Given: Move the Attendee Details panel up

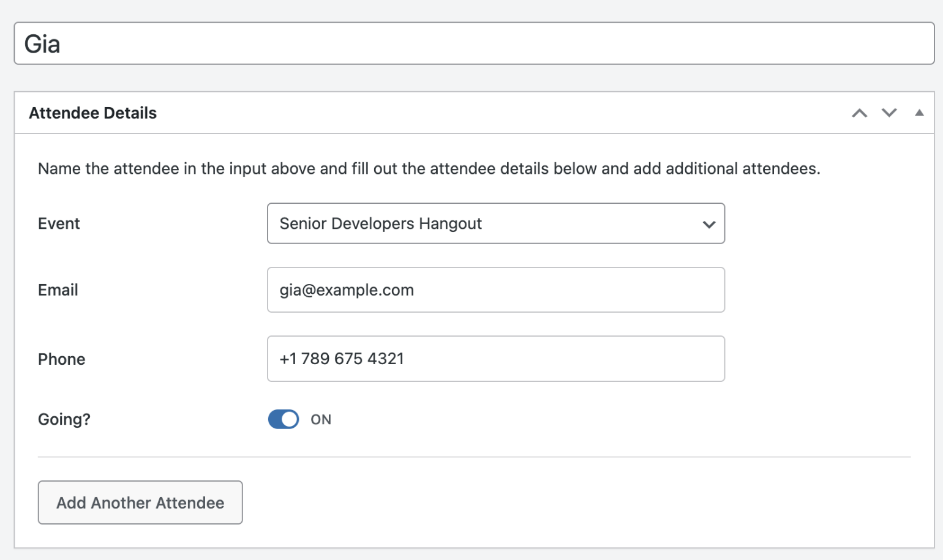Looking at the screenshot, I should click(859, 113).
